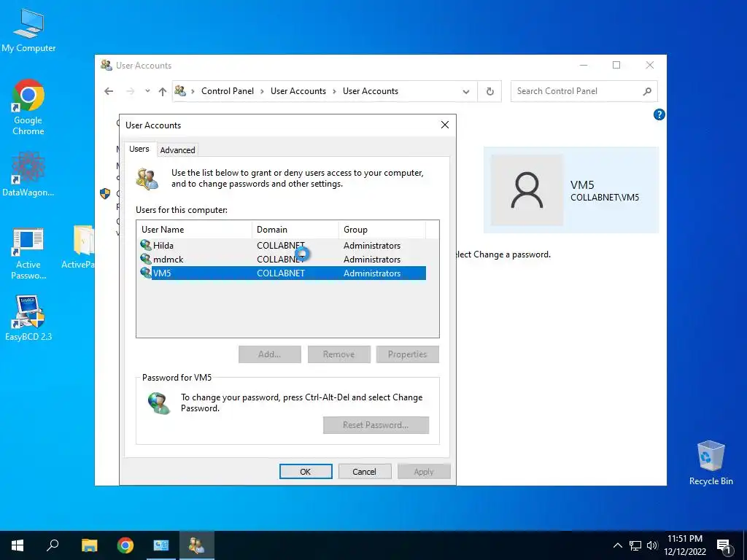Click the Apply button

(x=424, y=472)
